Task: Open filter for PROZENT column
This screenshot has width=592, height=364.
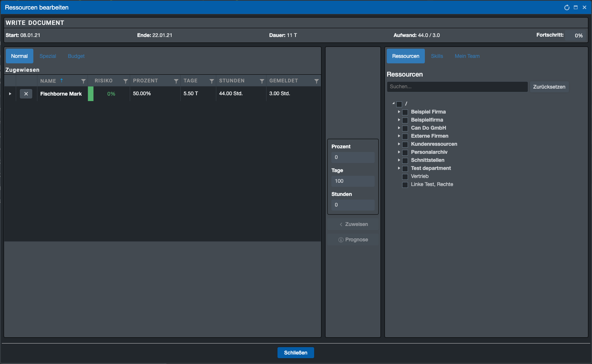Action: (176, 81)
